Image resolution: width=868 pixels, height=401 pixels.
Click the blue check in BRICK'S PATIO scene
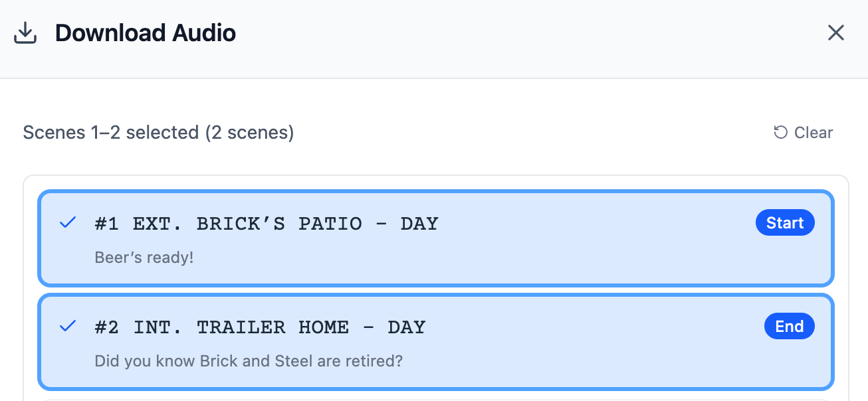(x=67, y=222)
